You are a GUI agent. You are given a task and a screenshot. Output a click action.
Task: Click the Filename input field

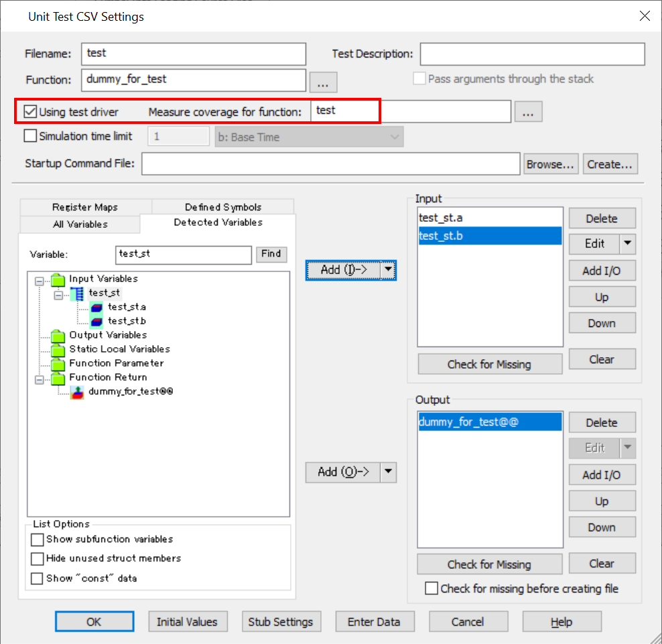pyautogui.click(x=194, y=54)
